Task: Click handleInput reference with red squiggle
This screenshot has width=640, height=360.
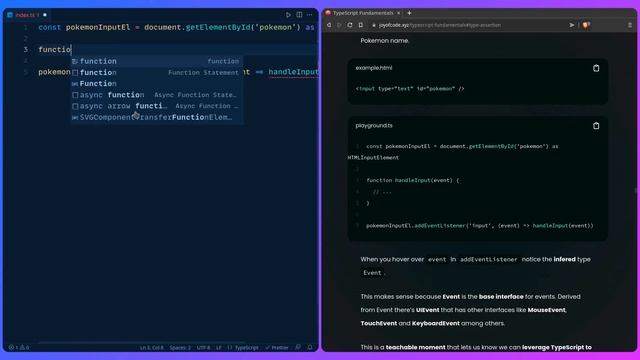Action: (x=293, y=72)
